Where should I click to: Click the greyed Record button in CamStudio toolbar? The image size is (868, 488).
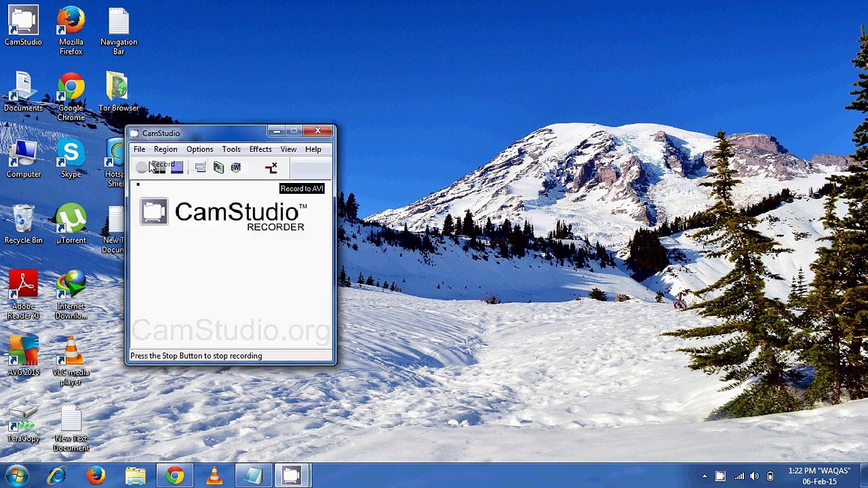[x=141, y=167]
